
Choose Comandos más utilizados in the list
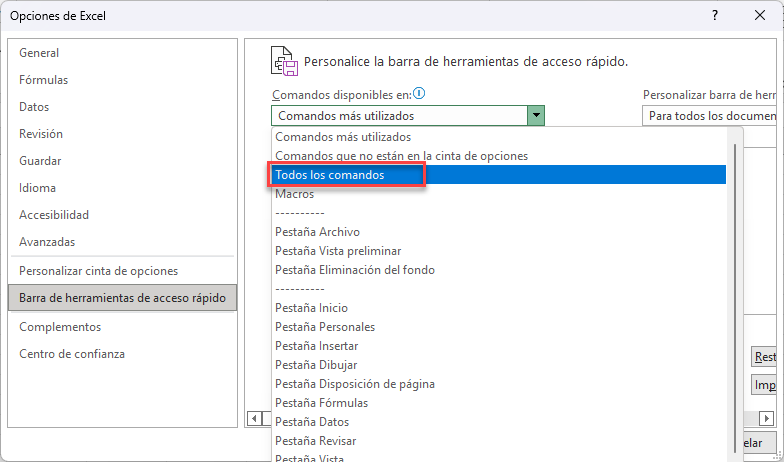click(500, 137)
